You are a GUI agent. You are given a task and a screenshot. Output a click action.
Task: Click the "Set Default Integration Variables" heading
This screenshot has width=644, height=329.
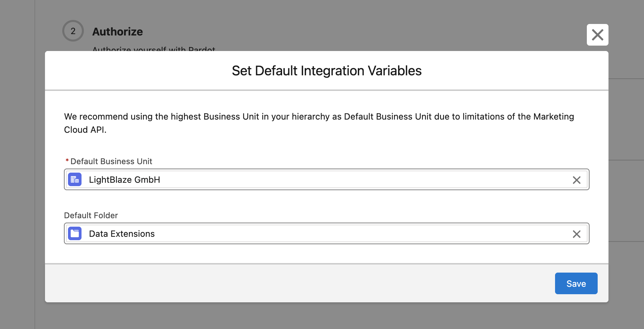coord(326,71)
